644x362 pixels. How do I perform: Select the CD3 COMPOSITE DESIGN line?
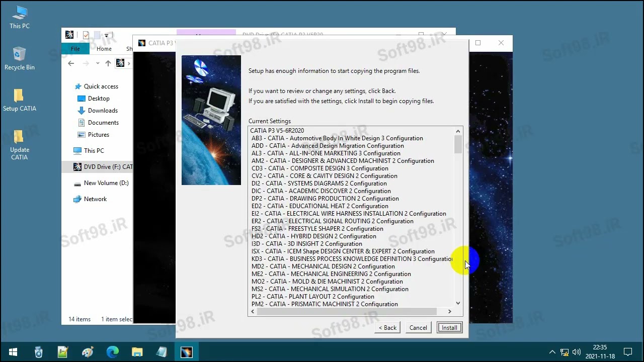[x=320, y=168]
